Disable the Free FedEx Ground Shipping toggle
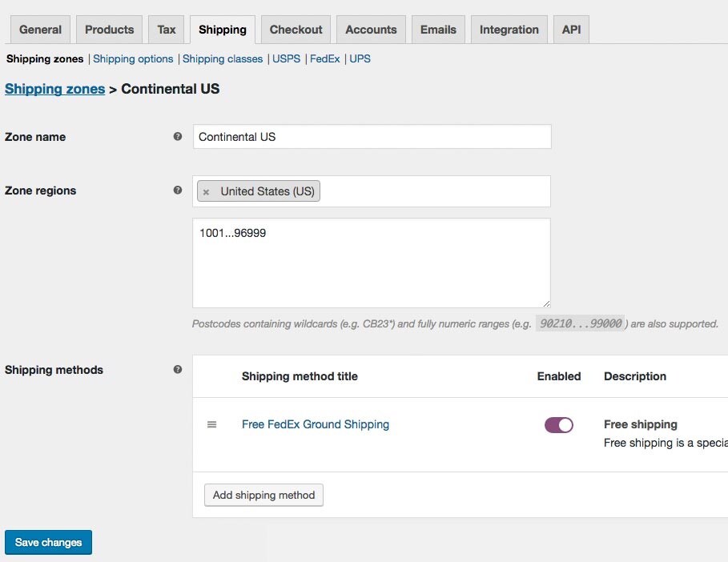 click(558, 425)
